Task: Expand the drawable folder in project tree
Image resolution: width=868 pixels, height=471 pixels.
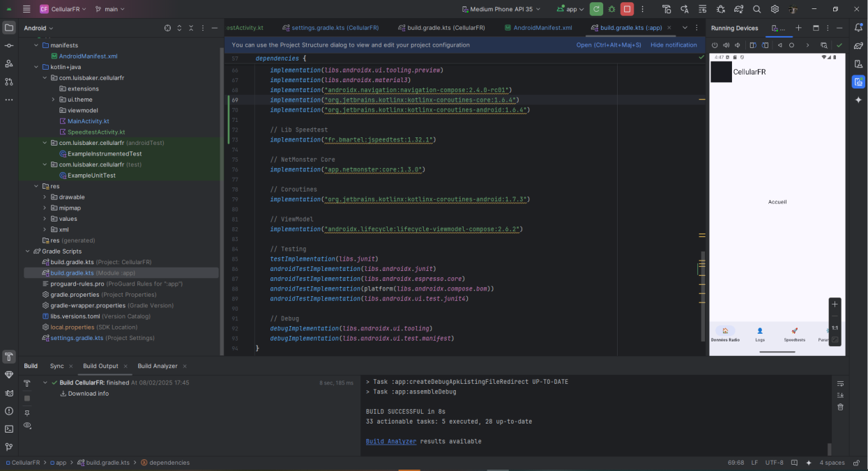Action: pos(45,197)
